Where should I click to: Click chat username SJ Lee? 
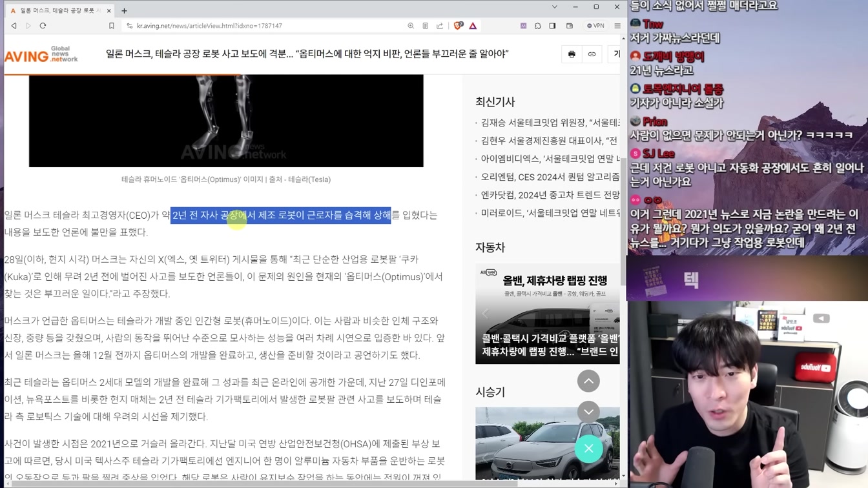[659, 154]
